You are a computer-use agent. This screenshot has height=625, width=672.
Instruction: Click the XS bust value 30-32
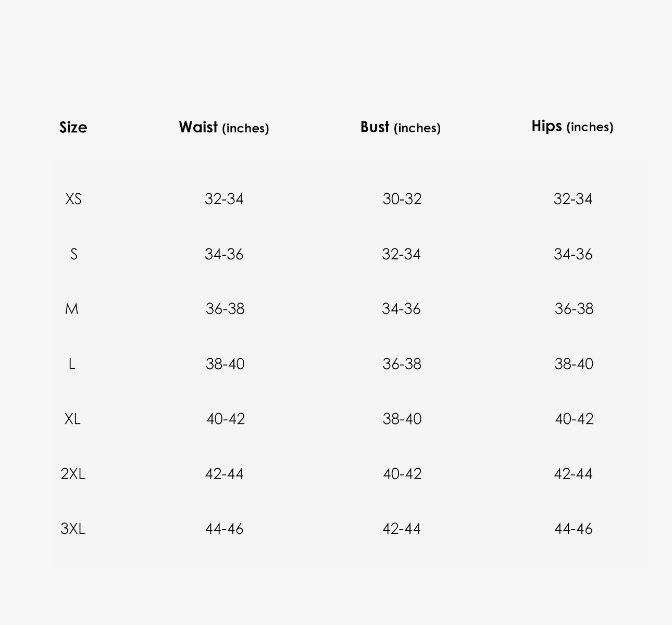402,199
